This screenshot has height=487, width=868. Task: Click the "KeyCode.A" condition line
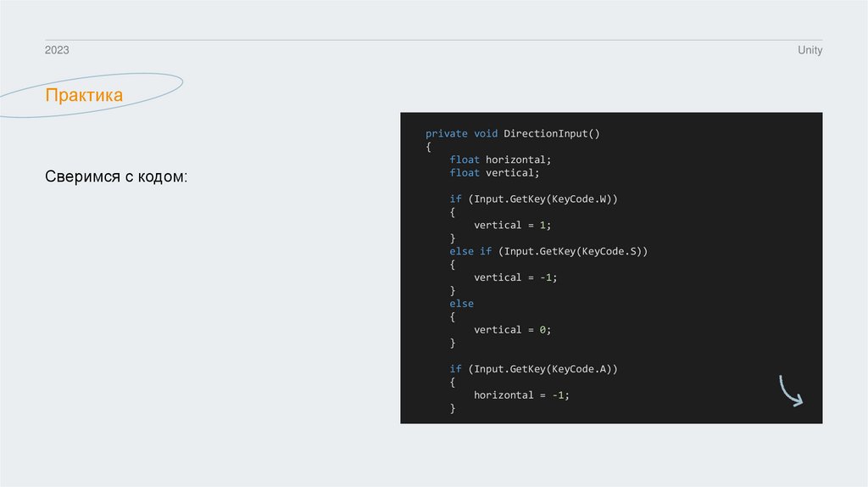(534, 369)
